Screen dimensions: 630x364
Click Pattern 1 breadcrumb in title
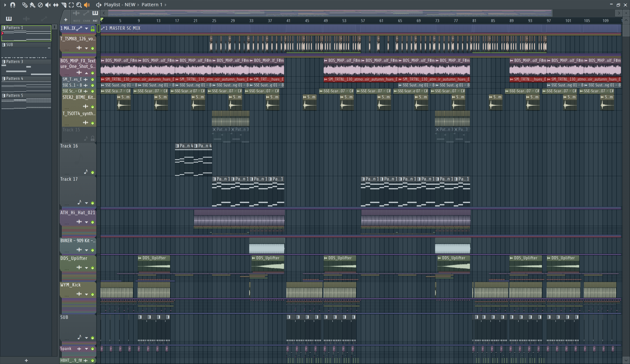pyautogui.click(x=152, y=5)
